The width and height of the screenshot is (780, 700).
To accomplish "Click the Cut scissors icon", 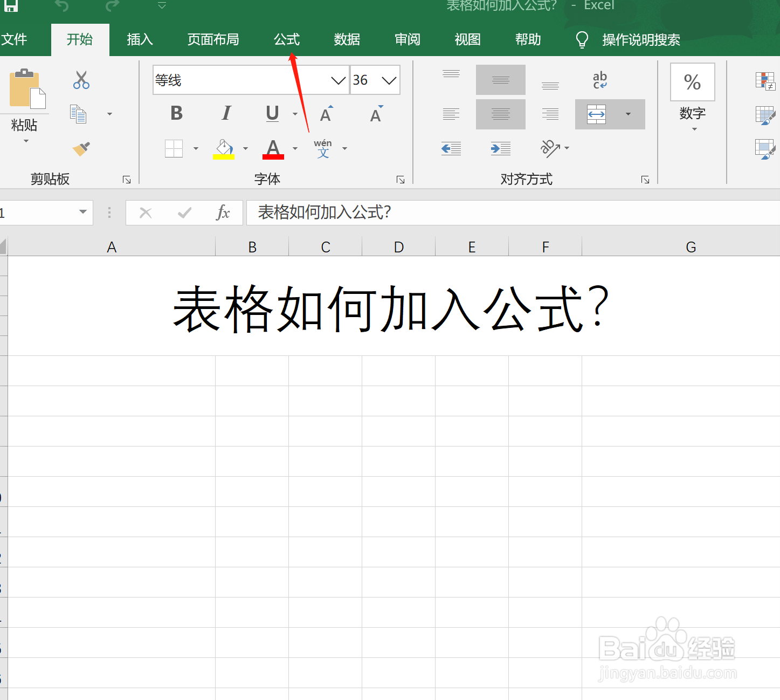I will point(81,80).
